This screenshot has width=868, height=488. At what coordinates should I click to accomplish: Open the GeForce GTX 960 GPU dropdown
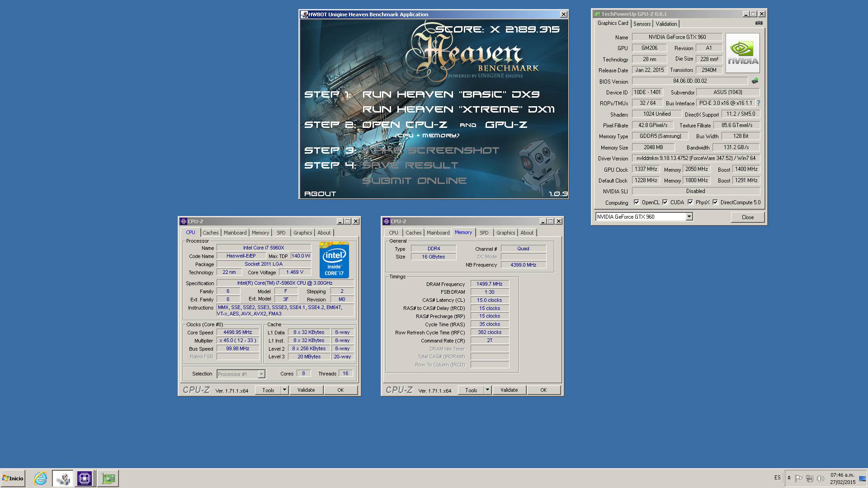point(689,217)
